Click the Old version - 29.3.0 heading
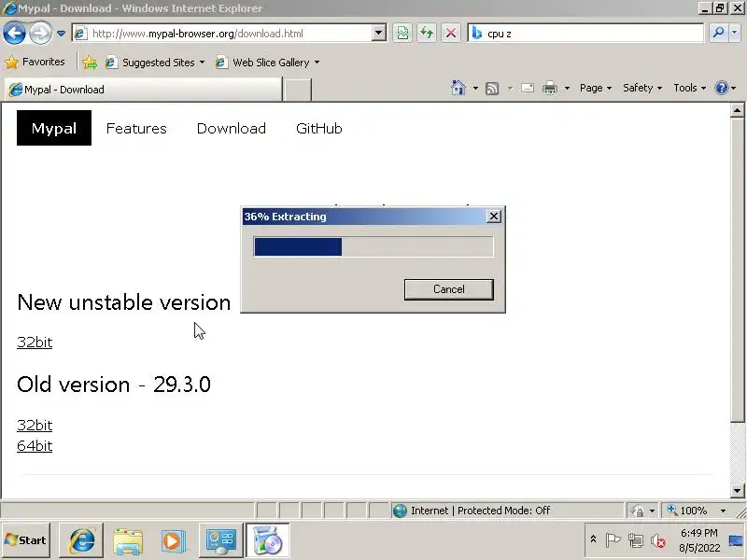Viewport: 747px width, 560px height. coord(113,385)
